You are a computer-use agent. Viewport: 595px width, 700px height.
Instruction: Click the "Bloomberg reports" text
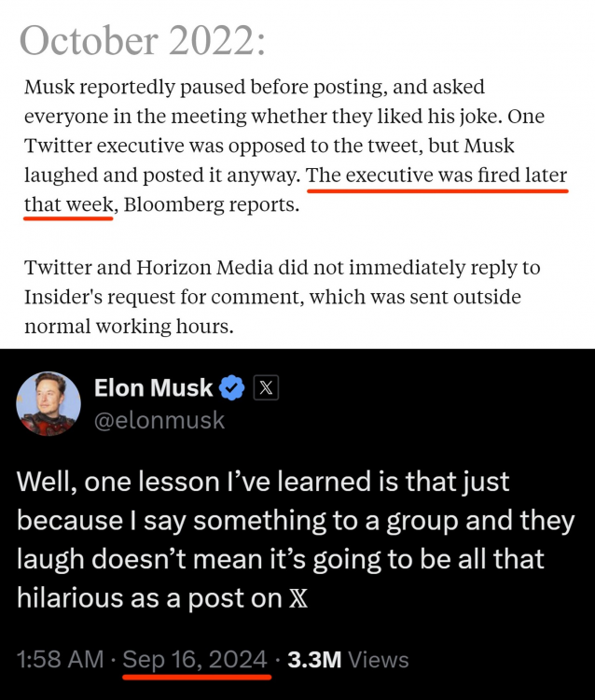tap(211, 203)
